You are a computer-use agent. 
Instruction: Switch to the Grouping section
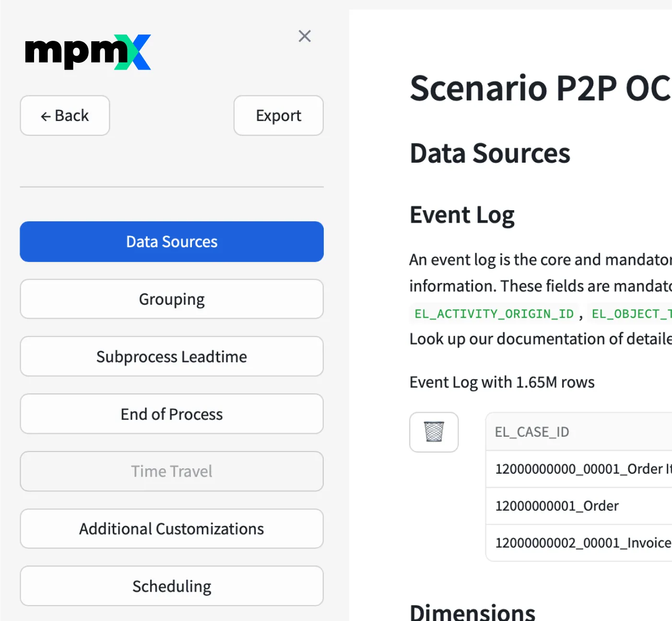coord(171,299)
